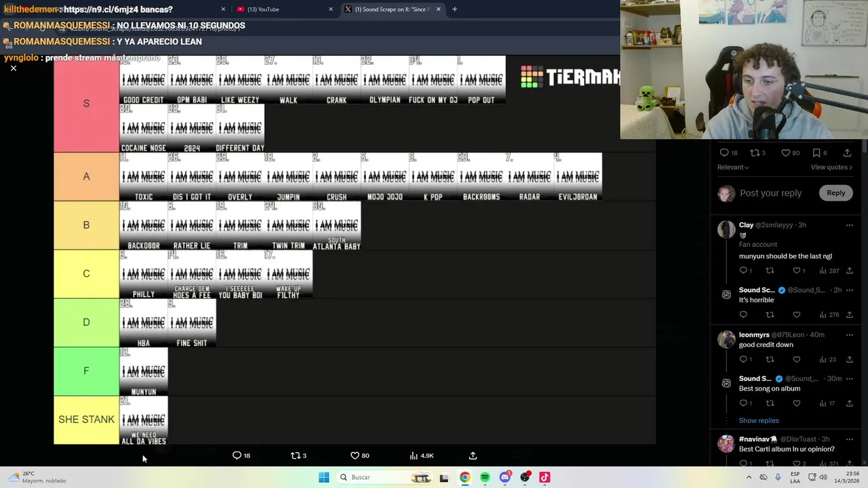Close the image viewer with the X icon
Viewport: 868px width, 488px height.
click(x=13, y=68)
